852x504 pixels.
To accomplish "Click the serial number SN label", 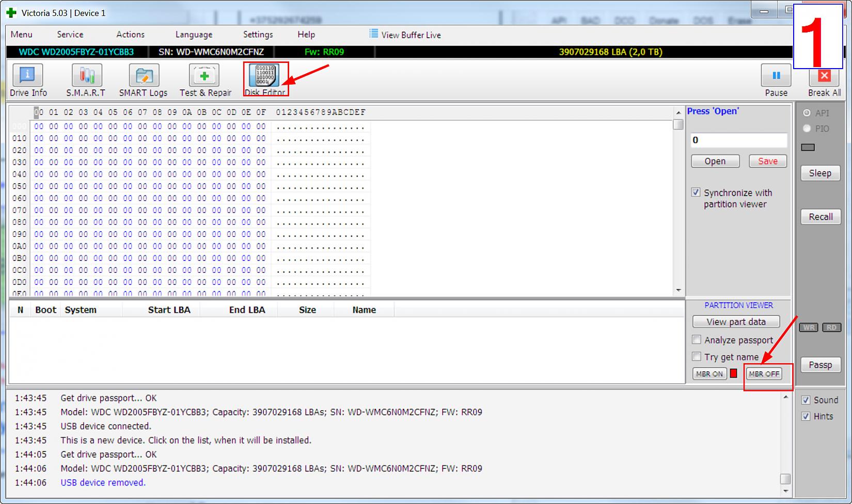I will click(211, 52).
